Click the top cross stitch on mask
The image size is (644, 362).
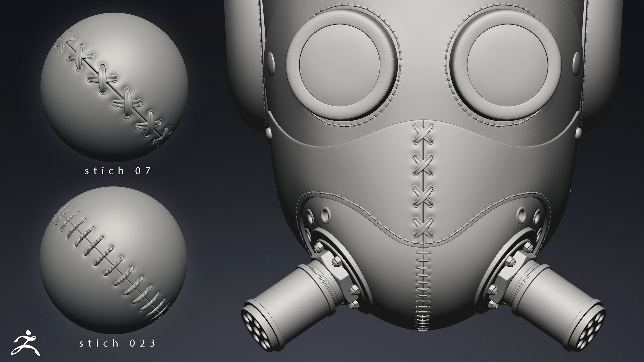(x=423, y=133)
